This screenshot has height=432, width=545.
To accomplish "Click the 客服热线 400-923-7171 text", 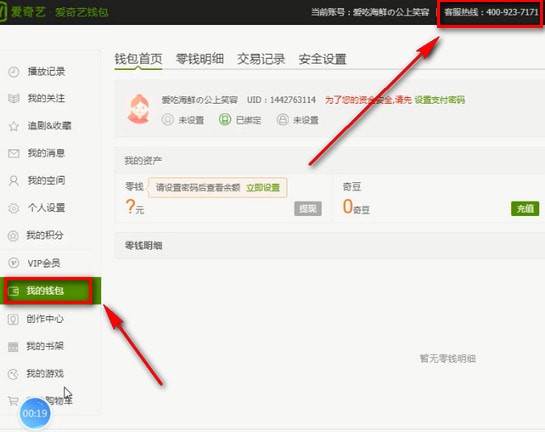I will tap(491, 13).
